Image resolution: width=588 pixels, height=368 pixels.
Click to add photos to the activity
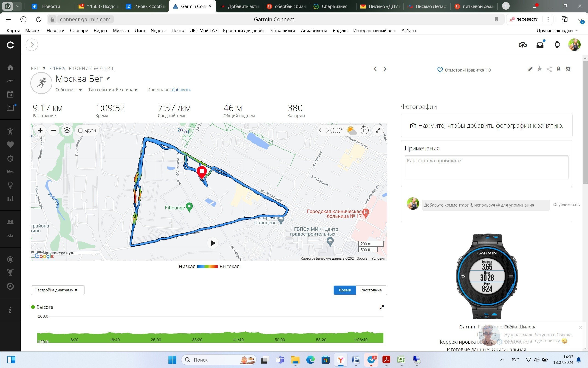click(487, 126)
